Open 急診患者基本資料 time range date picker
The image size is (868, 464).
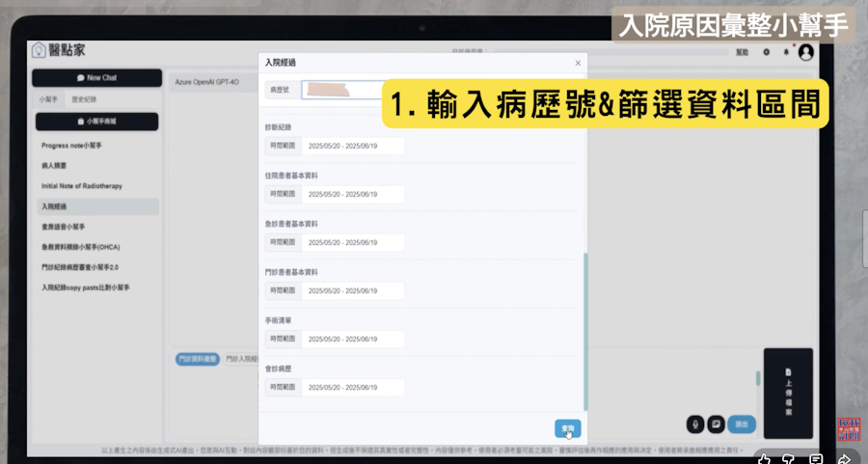point(351,242)
